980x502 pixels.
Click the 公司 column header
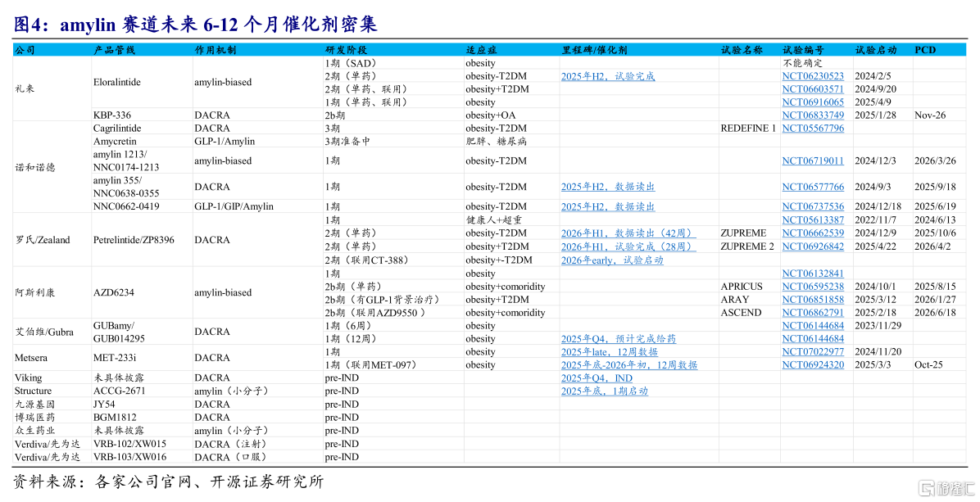(25, 50)
